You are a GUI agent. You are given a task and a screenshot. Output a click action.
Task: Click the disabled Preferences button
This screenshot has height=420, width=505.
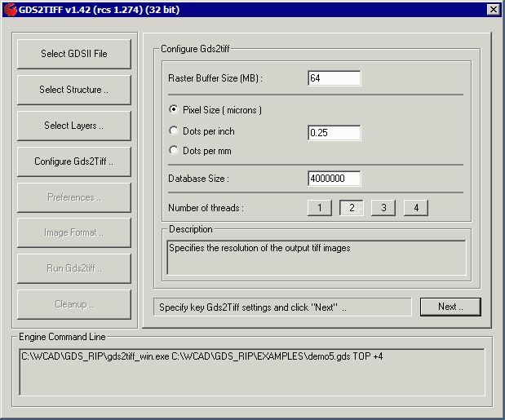coord(74,197)
